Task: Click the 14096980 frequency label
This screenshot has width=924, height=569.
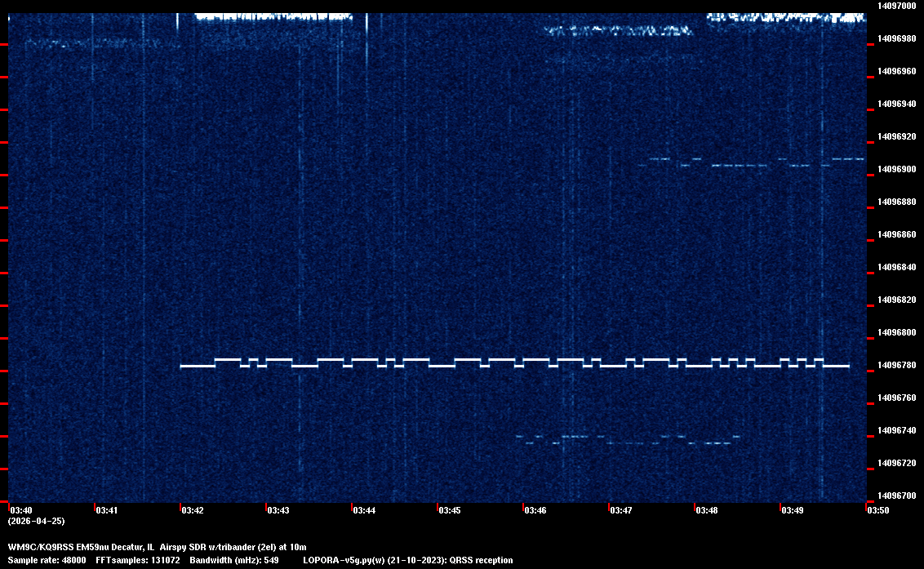Action: click(x=896, y=38)
